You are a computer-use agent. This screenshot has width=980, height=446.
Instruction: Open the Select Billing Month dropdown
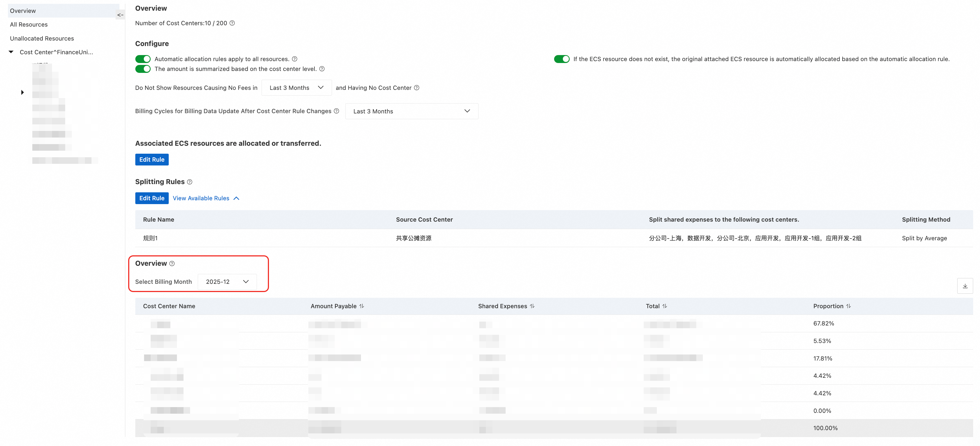tap(227, 282)
